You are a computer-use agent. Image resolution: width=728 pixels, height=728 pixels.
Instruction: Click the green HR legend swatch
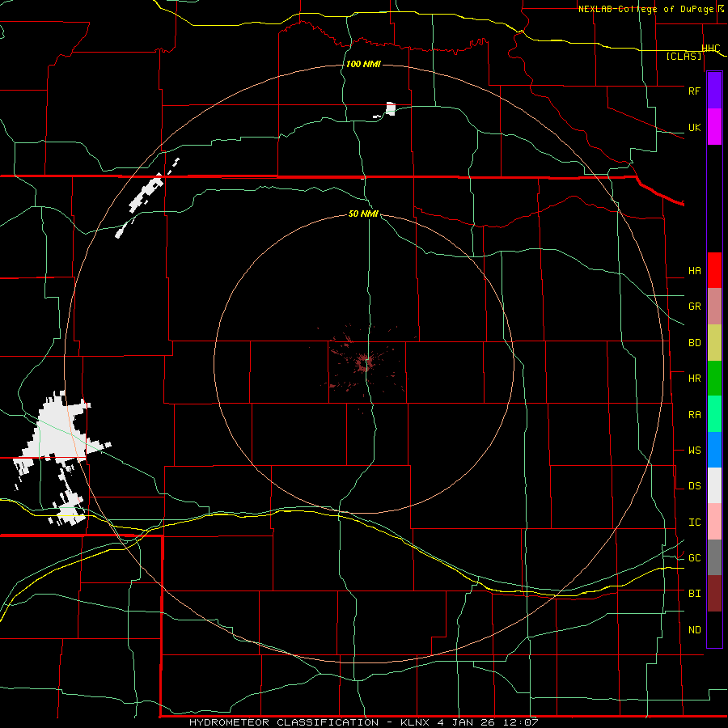pos(714,379)
